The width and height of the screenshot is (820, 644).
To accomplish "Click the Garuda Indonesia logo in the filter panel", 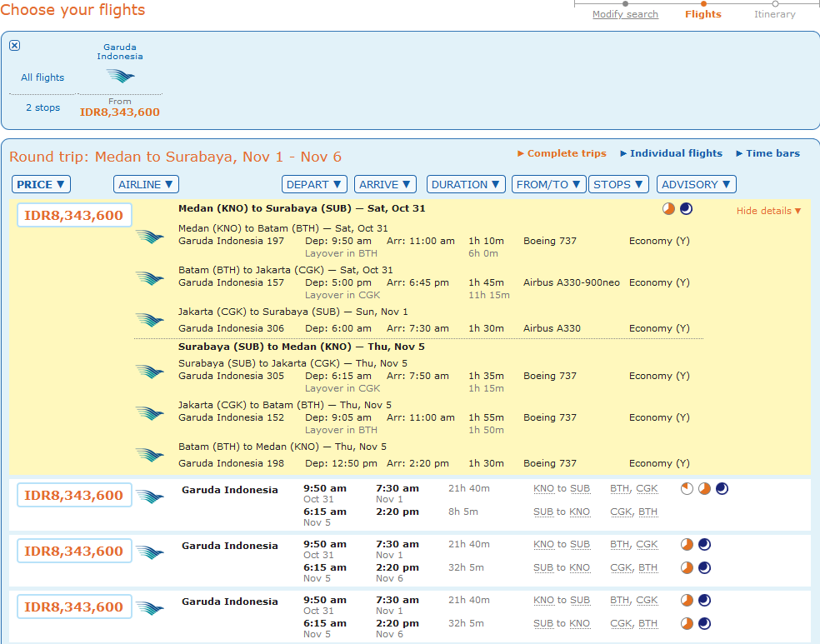I will (119, 75).
